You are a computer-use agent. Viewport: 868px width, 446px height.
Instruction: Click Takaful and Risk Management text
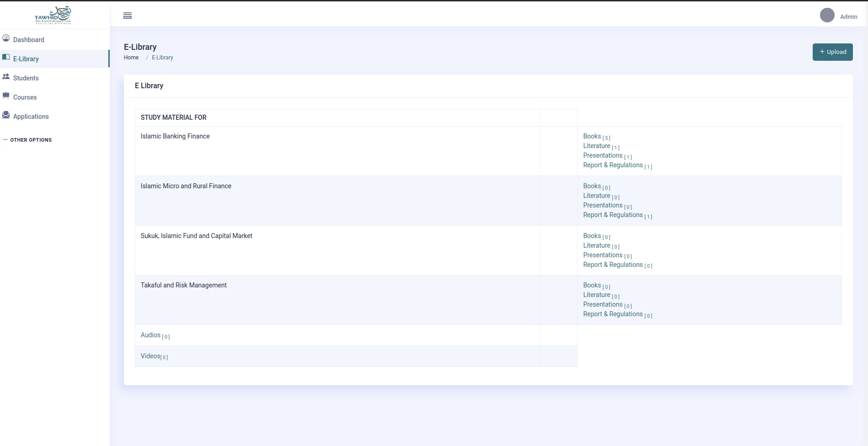pyautogui.click(x=184, y=285)
